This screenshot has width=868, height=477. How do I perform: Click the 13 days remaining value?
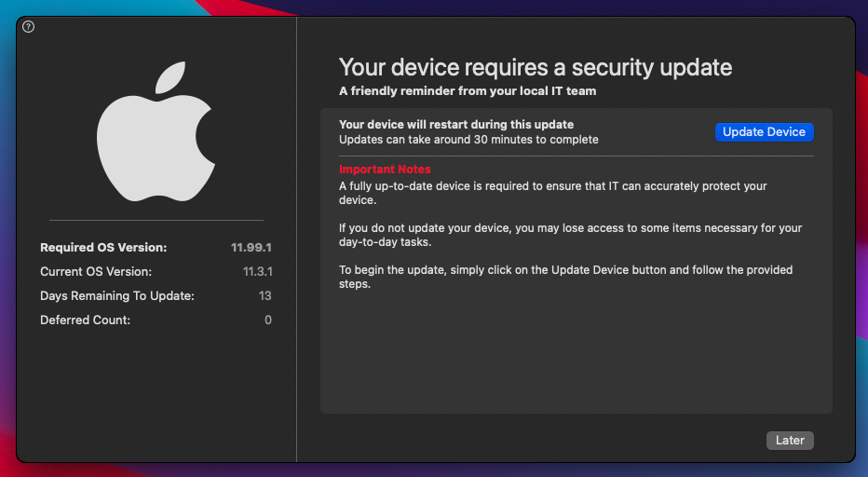[x=265, y=296]
